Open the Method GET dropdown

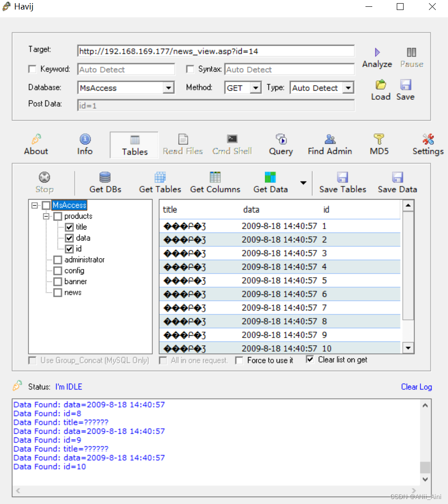pyautogui.click(x=255, y=88)
